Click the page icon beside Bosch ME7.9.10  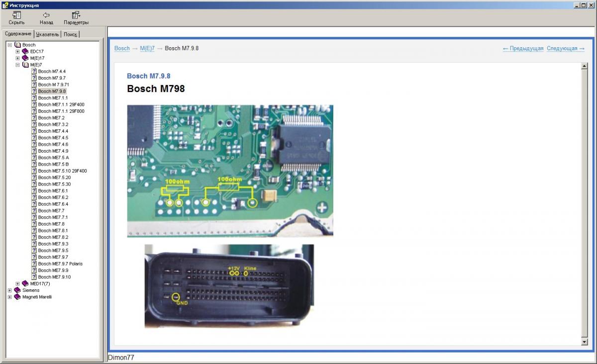(x=34, y=277)
